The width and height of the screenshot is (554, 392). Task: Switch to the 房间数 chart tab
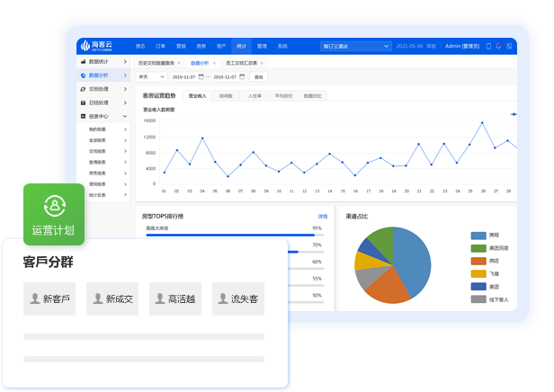tap(226, 95)
